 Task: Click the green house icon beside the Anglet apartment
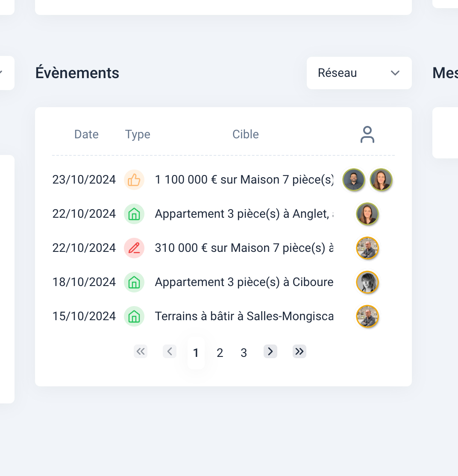point(134,214)
